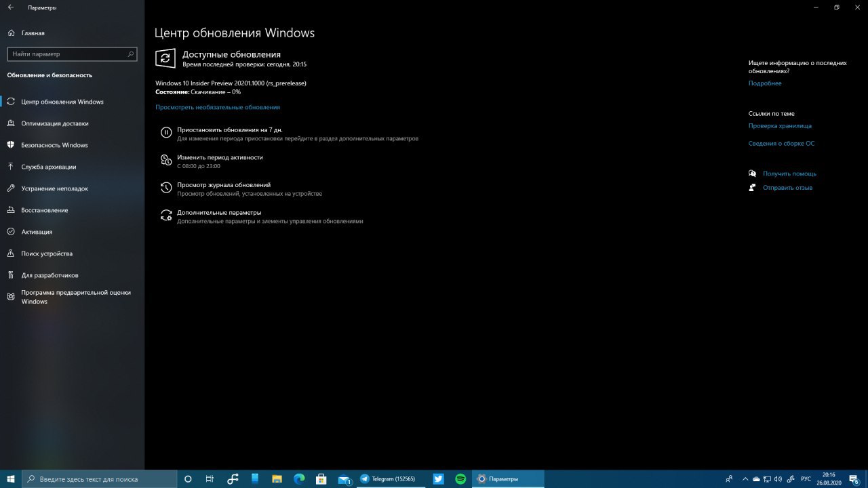
Task: Click the Найти параметр search field
Action: tap(72, 54)
